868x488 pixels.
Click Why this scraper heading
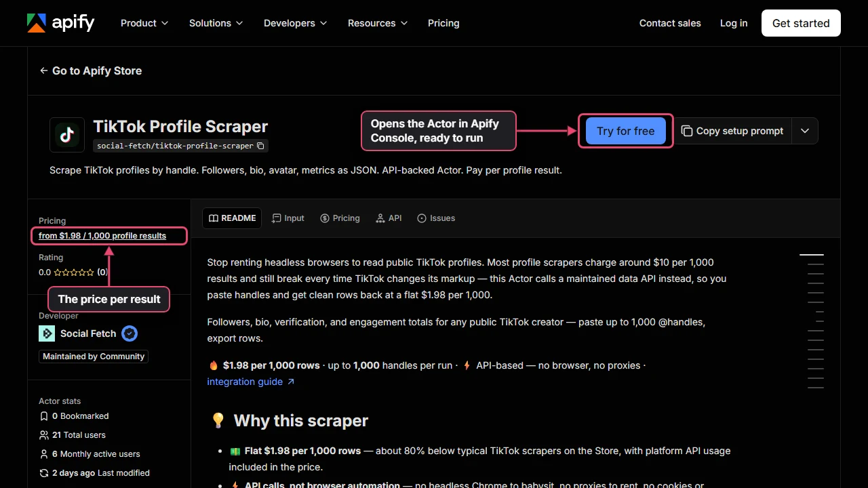[x=301, y=421]
